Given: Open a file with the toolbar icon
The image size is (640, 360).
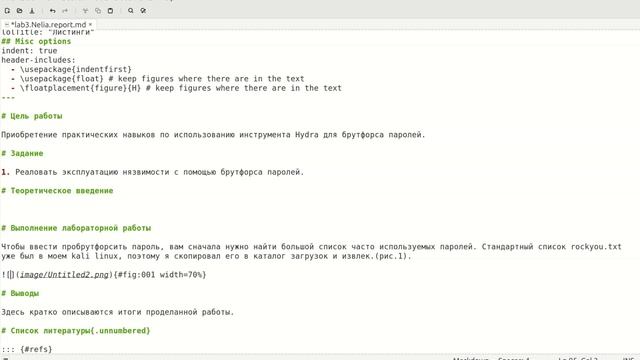Looking at the screenshot, I should (x=19, y=11).
